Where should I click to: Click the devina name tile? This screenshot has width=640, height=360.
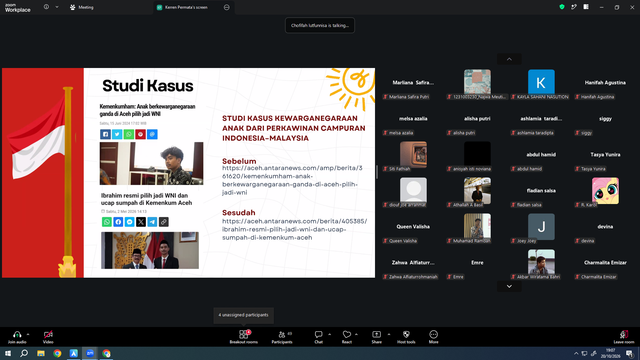[605, 227]
